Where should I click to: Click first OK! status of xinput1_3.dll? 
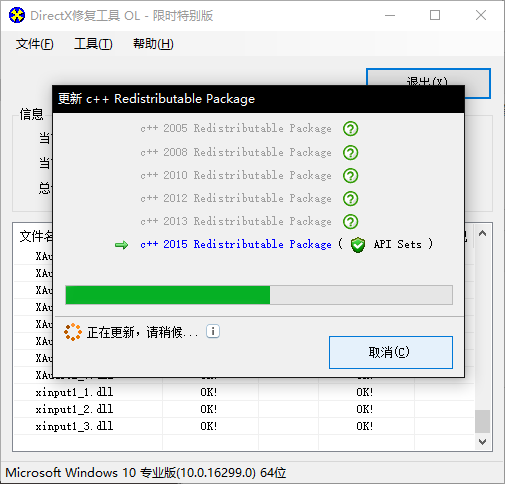(209, 426)
